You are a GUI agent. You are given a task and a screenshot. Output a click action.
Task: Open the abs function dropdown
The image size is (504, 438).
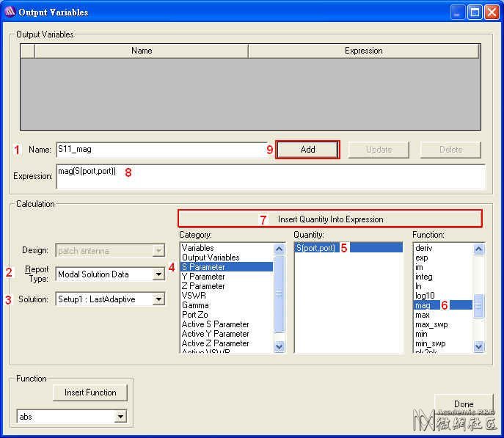(120, 417)
